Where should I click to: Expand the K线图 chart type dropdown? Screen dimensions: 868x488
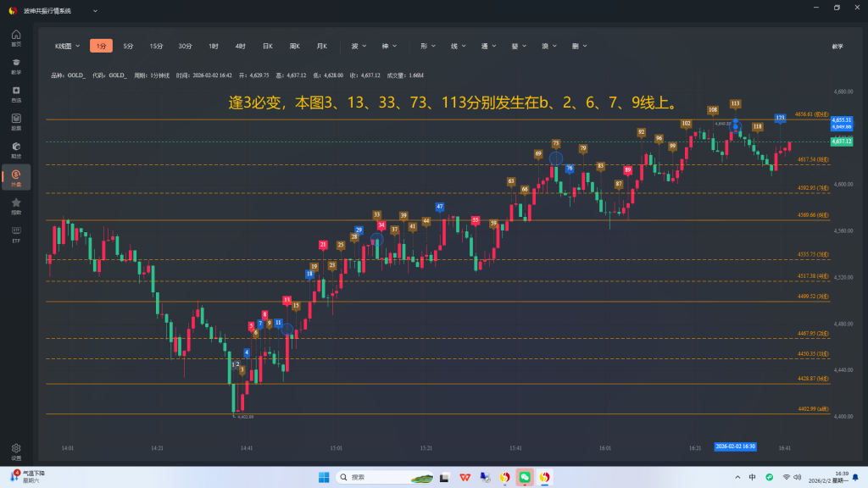tap(67, 46)
